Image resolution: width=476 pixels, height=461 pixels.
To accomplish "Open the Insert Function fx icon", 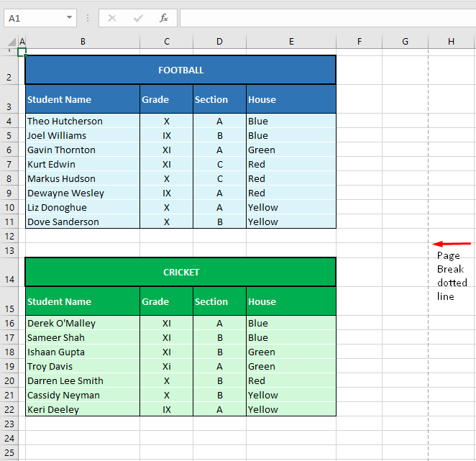I will point(164,18).
